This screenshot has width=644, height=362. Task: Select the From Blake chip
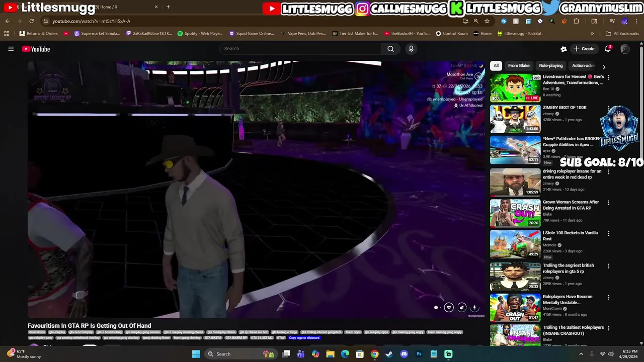(519, 65)
